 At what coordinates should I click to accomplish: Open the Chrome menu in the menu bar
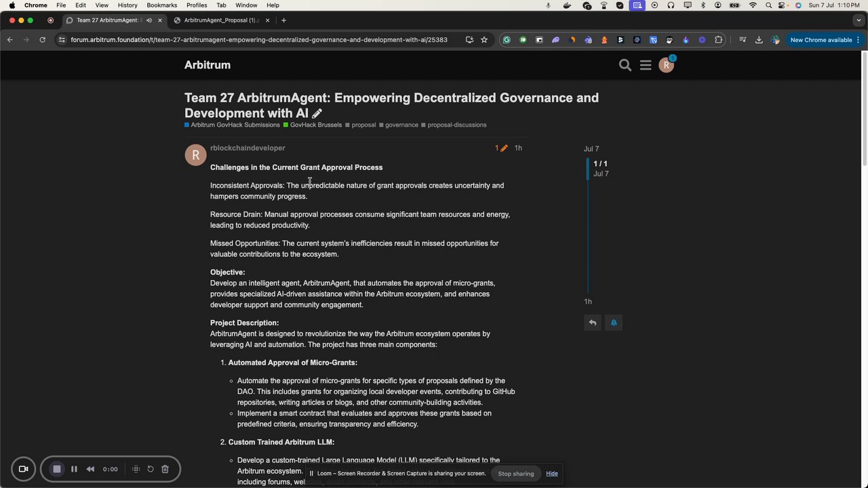(36, 5)
